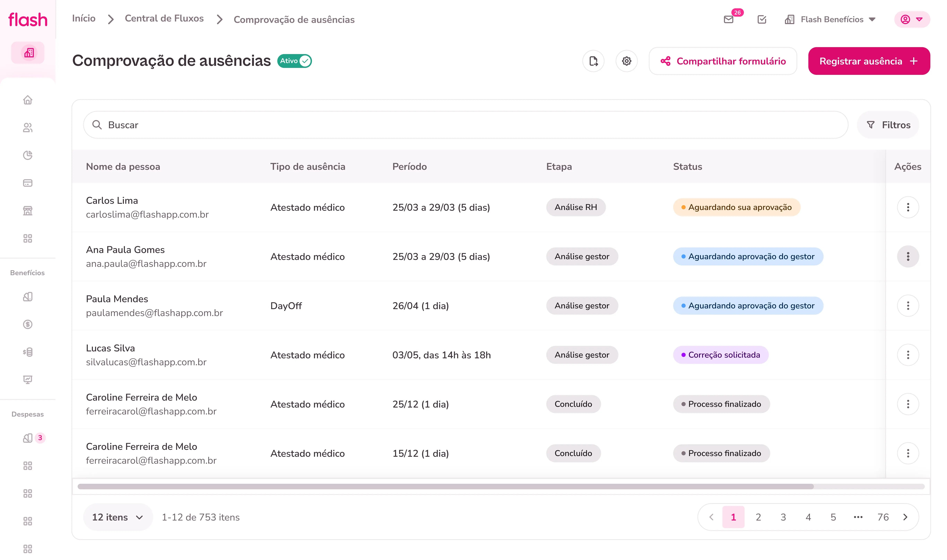This screenshot has width=947, height=560.
Task: Open actions menu for Paula Mendes row
Action: coord(908,306)
